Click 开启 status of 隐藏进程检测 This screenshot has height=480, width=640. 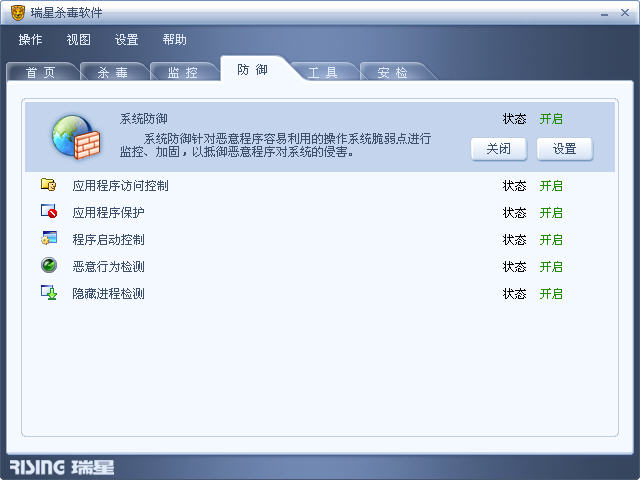551,293
